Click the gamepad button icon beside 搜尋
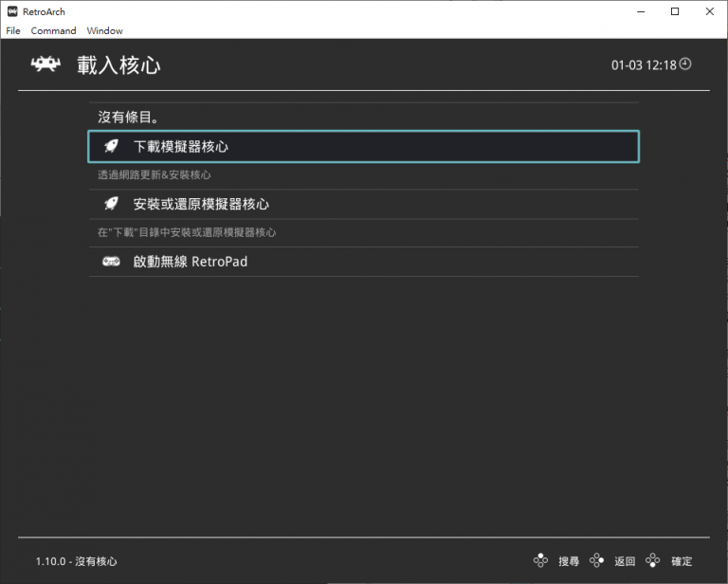Image resolution: width=728 pixels, height=584 pixels. click(540, 560)
